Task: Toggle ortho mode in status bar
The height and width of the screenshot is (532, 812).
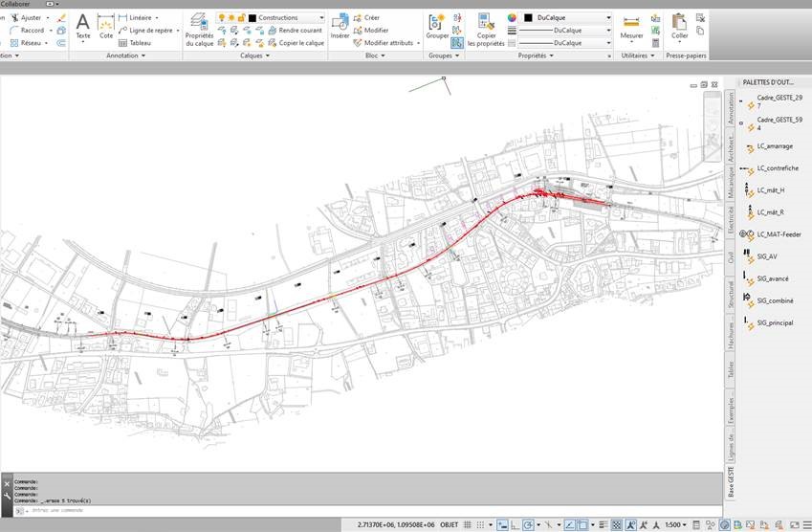Action: click(515, 524)
